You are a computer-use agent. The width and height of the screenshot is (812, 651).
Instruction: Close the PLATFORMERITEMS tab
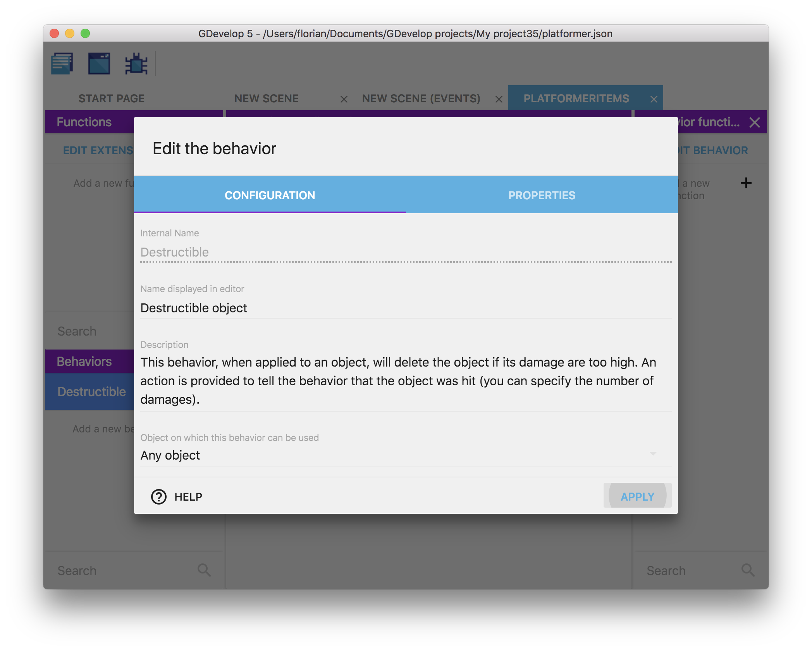[x=654, y=99]
